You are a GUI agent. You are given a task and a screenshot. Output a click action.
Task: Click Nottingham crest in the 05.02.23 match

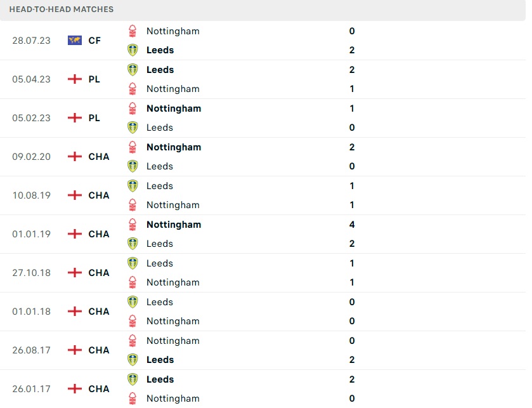[133, 109]
